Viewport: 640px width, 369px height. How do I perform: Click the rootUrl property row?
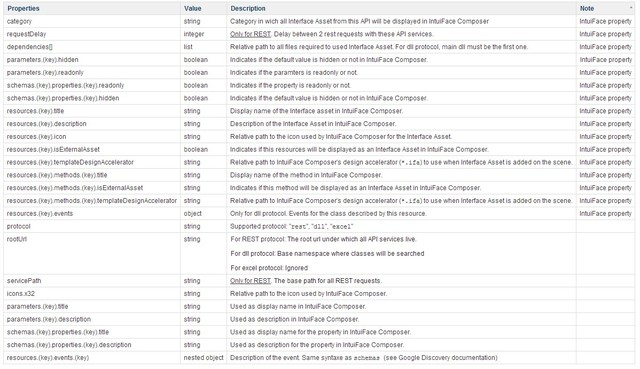(x=319, y=253)
